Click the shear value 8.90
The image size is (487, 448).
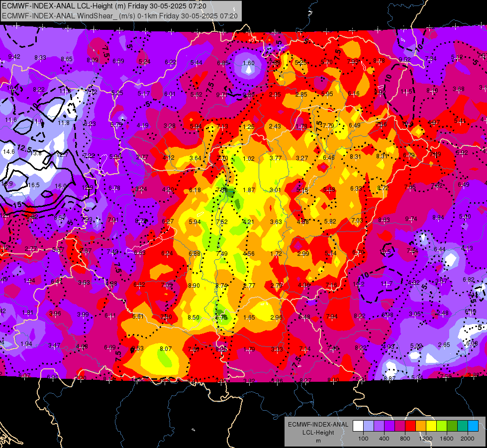pos(194,285)
